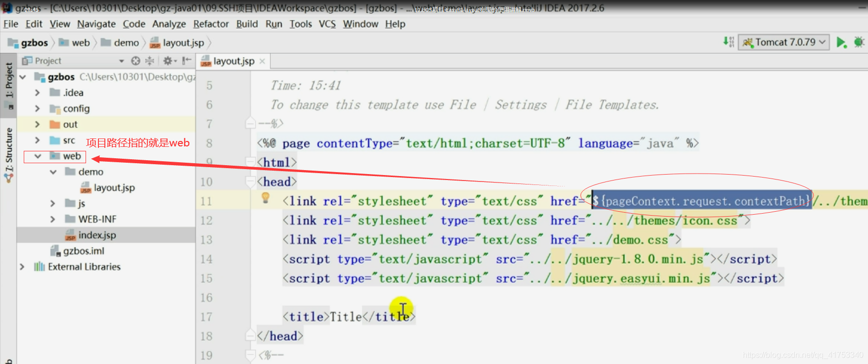The image size is (868, 364).
Task: Click web breadcrumb in navigation bar
Action: 75,43
